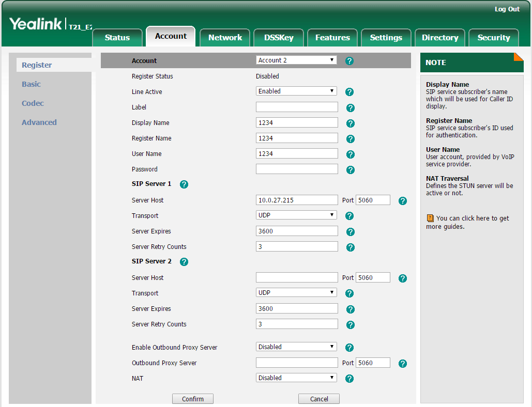Open the Account selection dropdown
Screen dimensions: 532x407
point(296,60)
